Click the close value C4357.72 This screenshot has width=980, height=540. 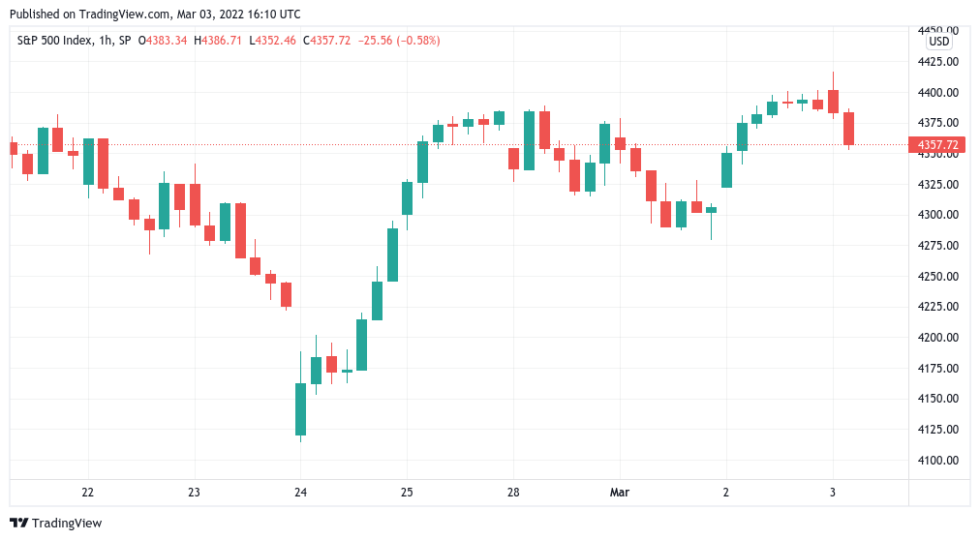tap(327, 41)
